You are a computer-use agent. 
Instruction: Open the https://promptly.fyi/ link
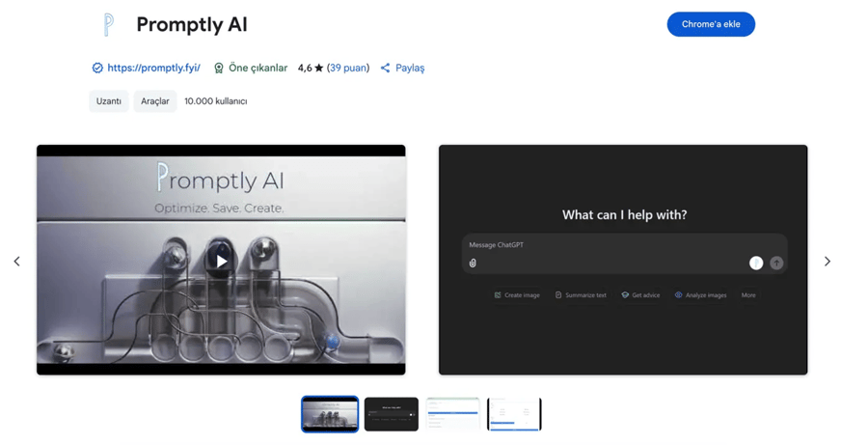(154, 68)
